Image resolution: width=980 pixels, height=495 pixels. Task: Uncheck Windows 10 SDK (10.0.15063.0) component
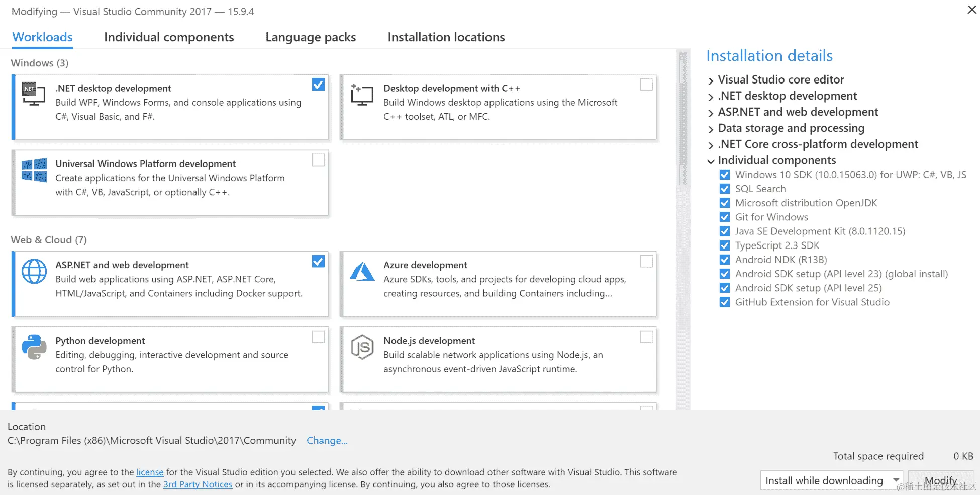724,175
